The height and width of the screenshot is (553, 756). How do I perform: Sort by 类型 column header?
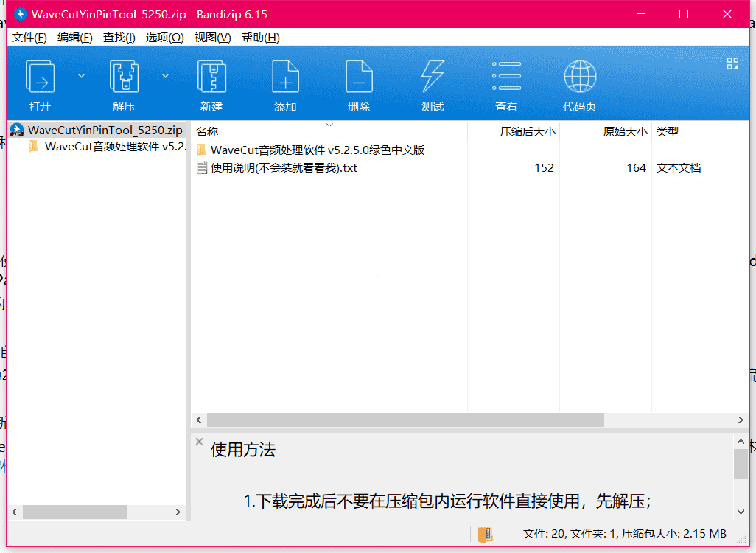point(668,132)
